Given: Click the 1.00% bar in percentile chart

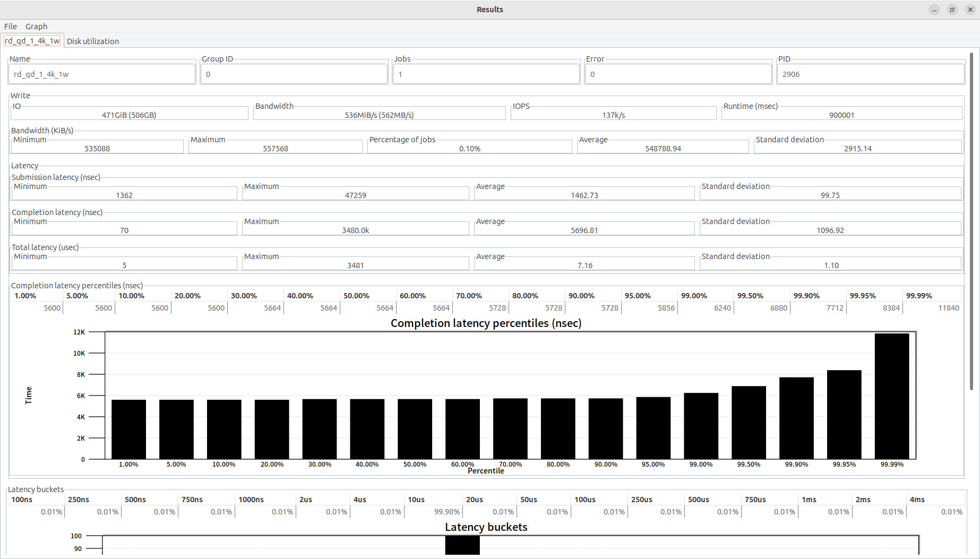Looking at the screenshot, I should click(128, 429).
